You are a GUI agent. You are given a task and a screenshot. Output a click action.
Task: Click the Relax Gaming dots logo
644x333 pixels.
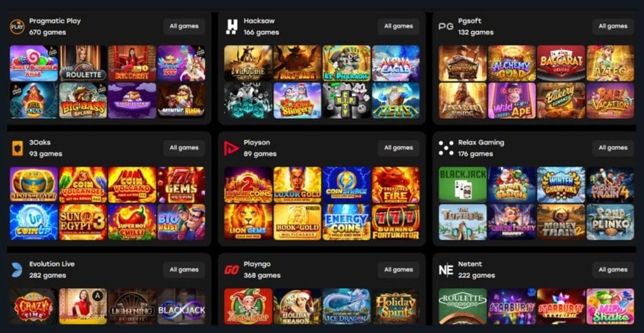click(446, 149)
